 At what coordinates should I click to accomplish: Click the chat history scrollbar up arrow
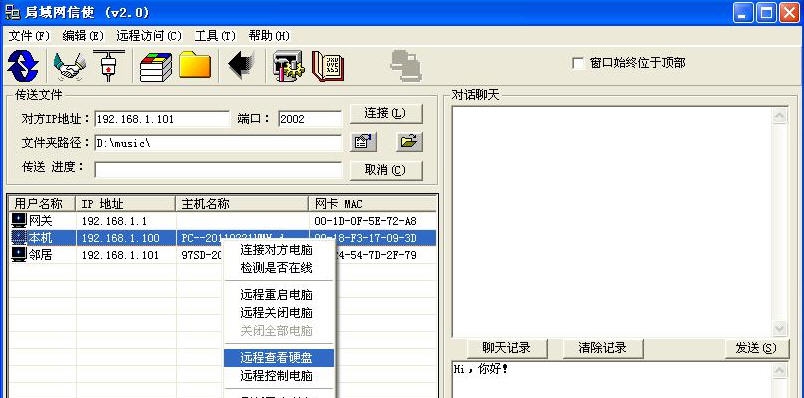[779, 116]
